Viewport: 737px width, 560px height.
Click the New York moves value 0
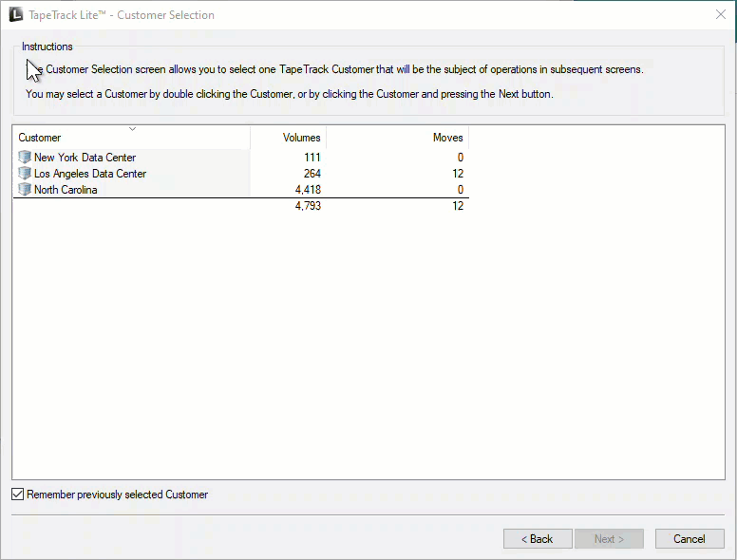pos(461,157)
